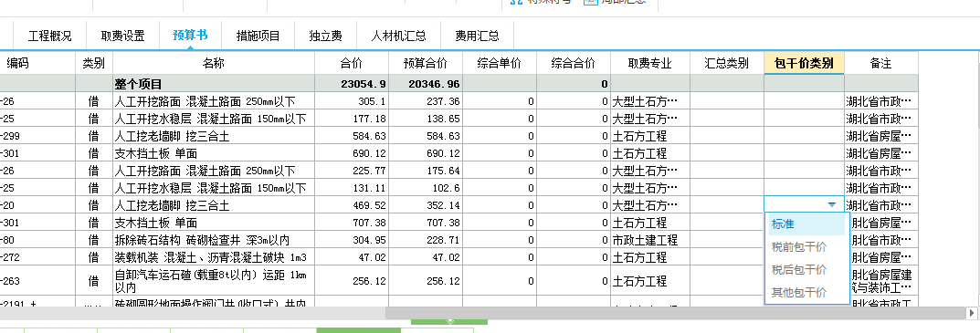The height and width of the screenshot is (333, 980).
Task: Click 土石方工程 in the -299 row
Action: pyautogui.click(x=650, y=136)
